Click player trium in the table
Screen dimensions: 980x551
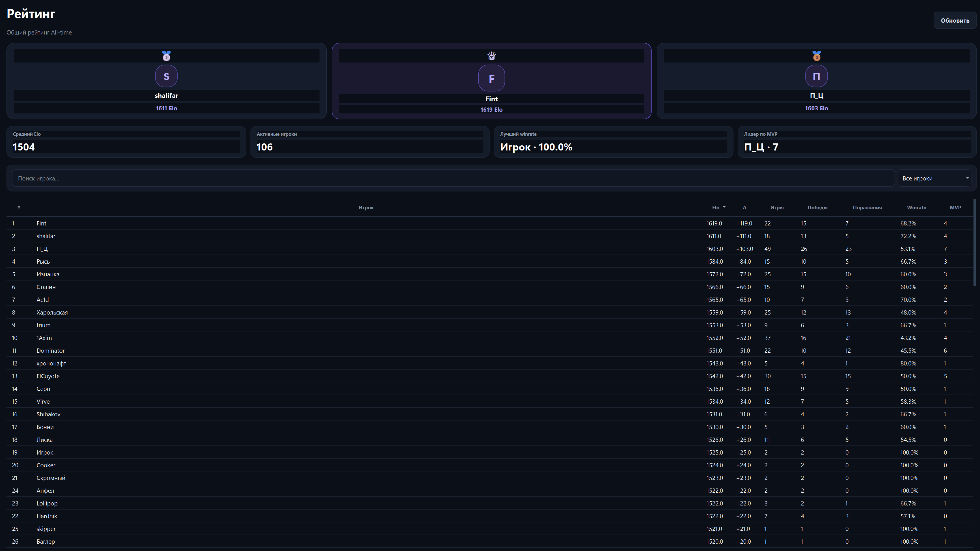43,325
